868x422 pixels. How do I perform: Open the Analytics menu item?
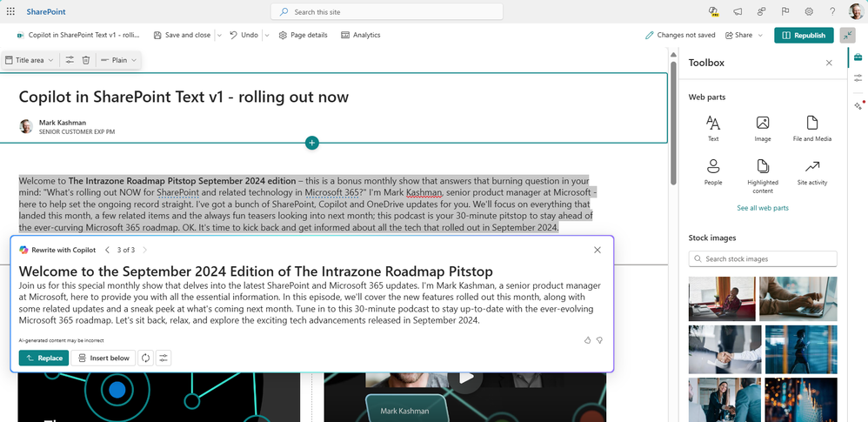360,35
